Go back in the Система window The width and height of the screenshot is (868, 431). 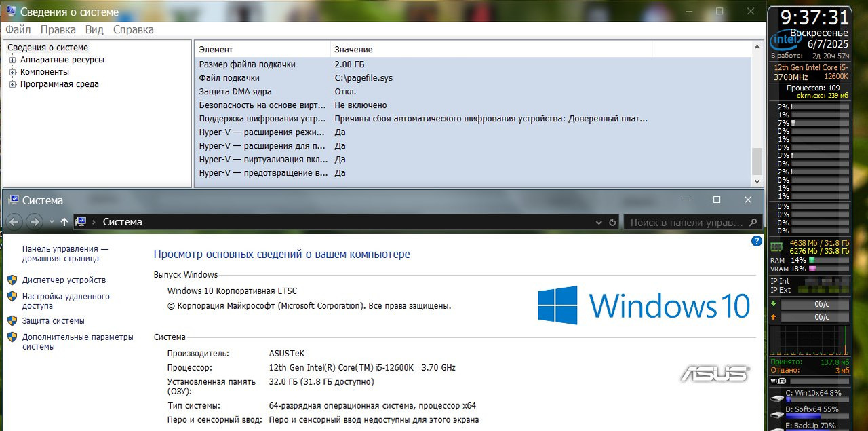[14, 222]
